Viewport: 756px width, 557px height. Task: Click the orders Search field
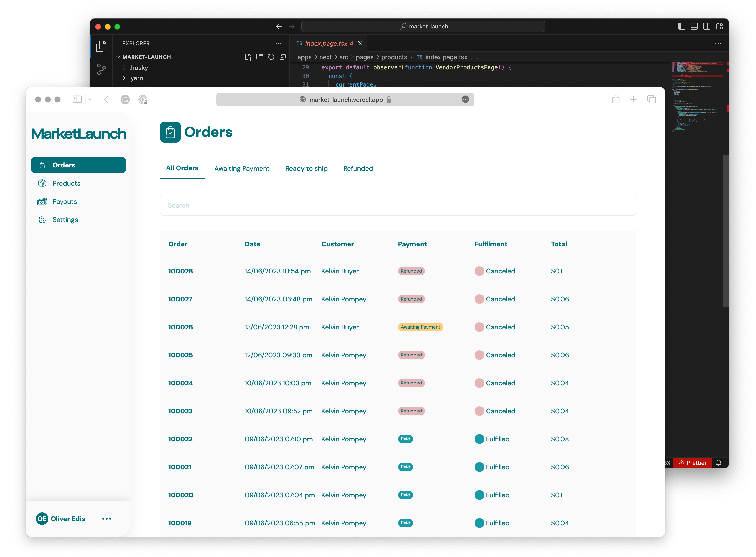[398, 205]
